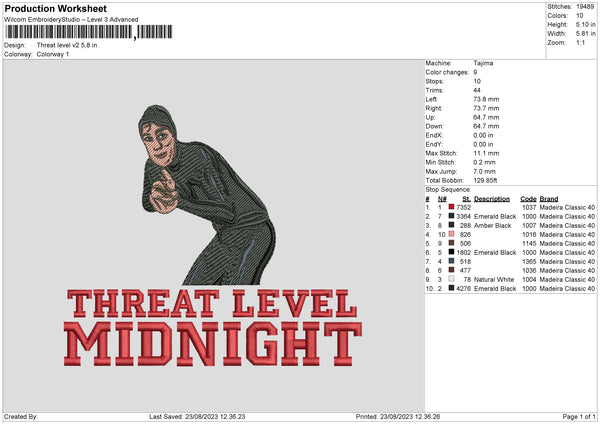The height and width of the screenshot is (424, 600).
Task: Select the Natural White color swatch
Action: (452, 279)
